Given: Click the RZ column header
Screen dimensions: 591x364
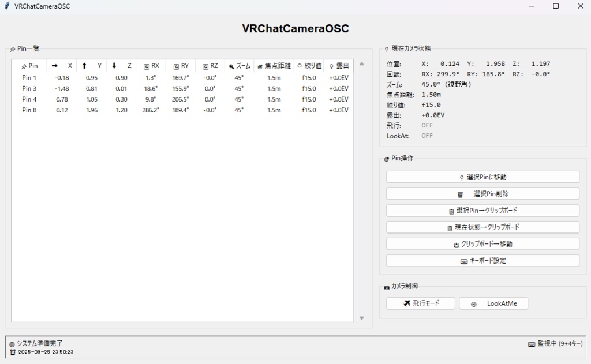Looking at the screenshot, I should (x=210, y=66).
